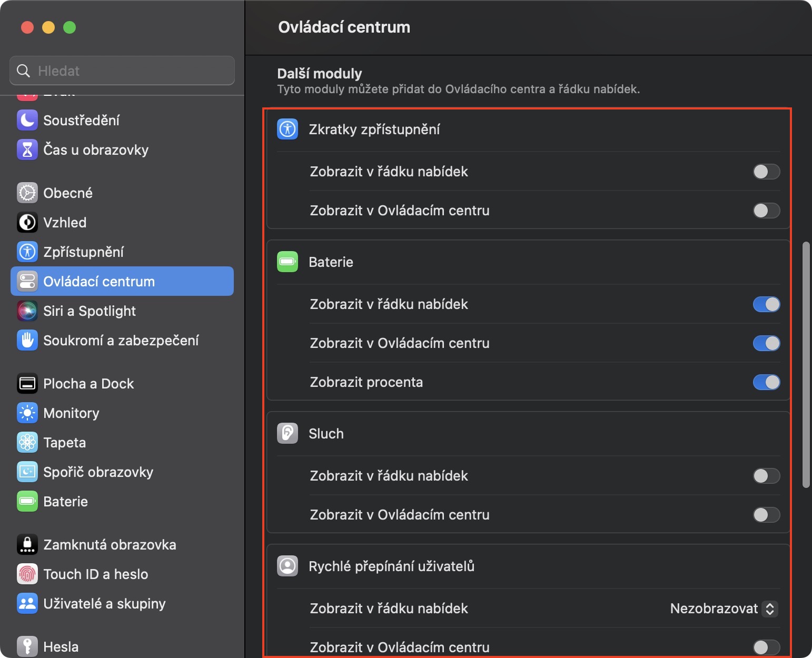The height and width of the screenshot is (658, 812).
Task: Enable Zkratky zpřístupnění in menu bar toggle
Action: [x=766, y=172]
